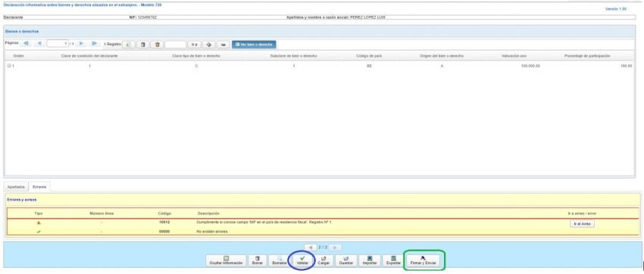The image size is (644, 274).
Task: Go to next page of records
Action: point(81,43)
